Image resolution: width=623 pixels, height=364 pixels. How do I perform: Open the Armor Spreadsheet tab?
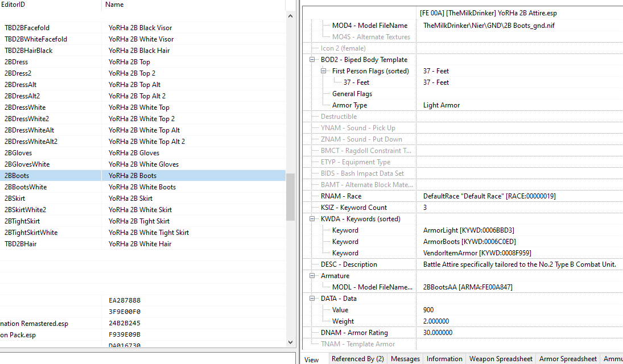[568, 359]
